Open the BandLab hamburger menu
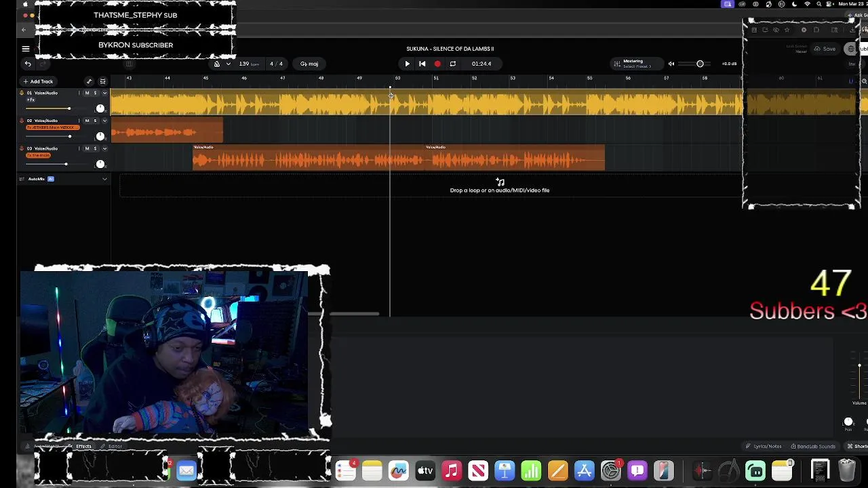The width and height of the screenshot is (868, 488). tap(26, 49)
